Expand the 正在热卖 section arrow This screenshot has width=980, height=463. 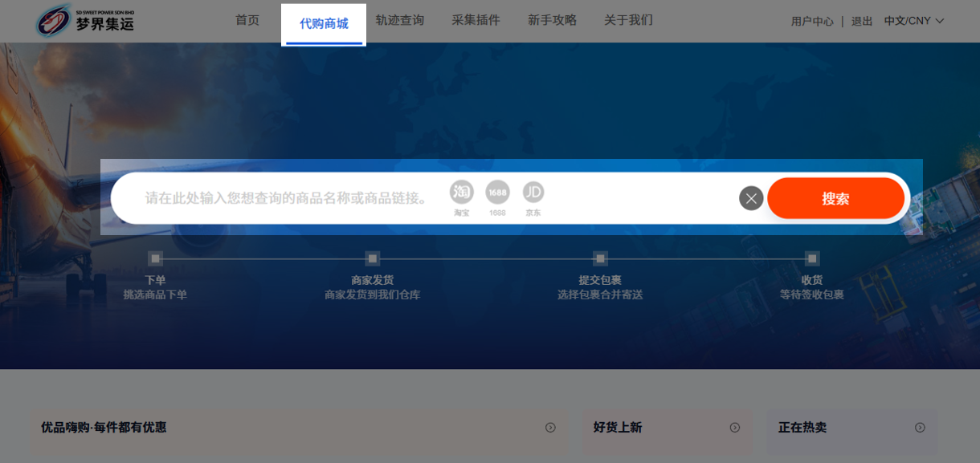tap(920, 428)
